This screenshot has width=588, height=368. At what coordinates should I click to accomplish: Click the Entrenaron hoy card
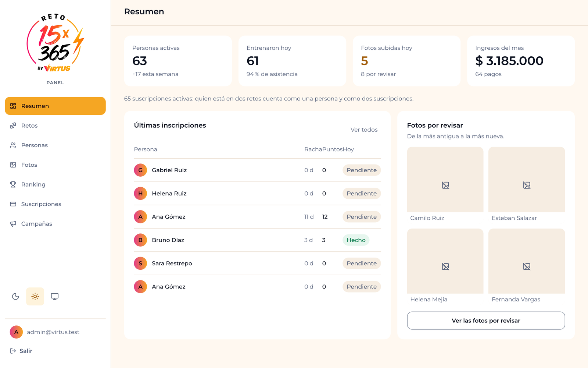[292, 61]
